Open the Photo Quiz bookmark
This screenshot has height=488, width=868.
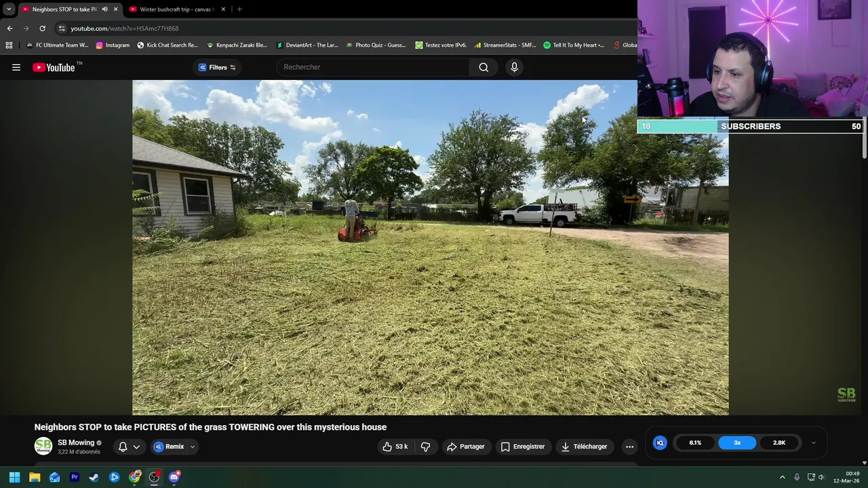[376, 45]
